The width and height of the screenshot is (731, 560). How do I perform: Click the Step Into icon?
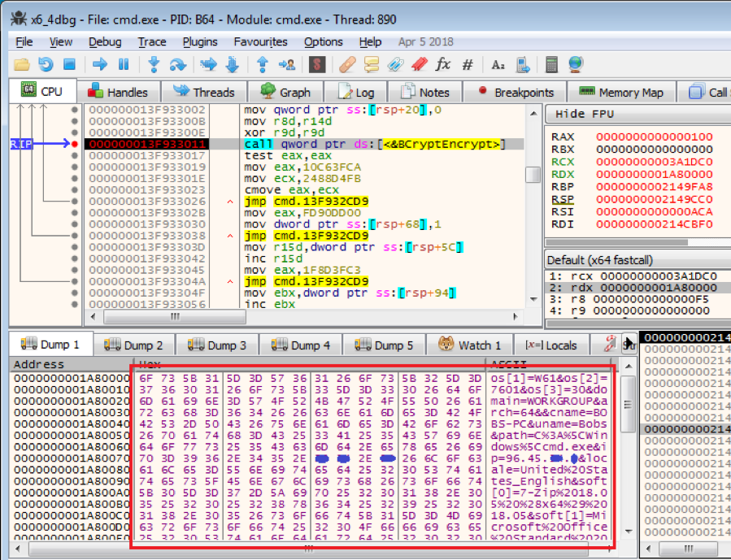(154, 64)
